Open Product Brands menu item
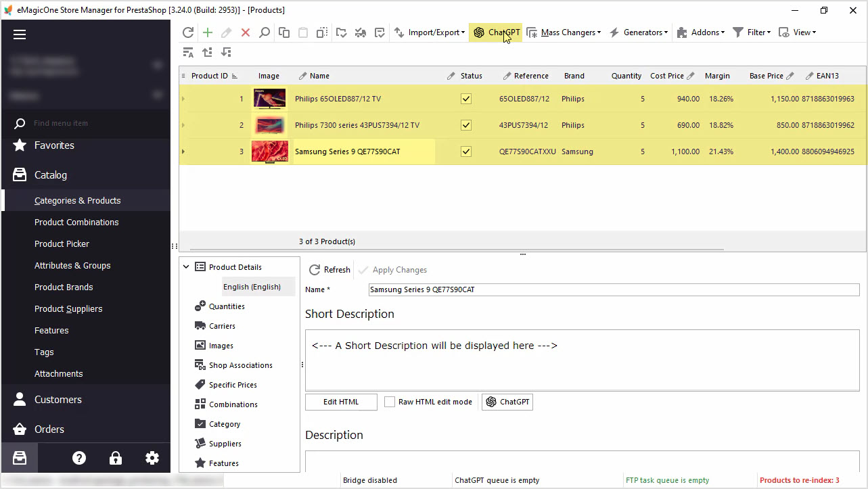This screenshot has height=489, width=868. point(64,287)
